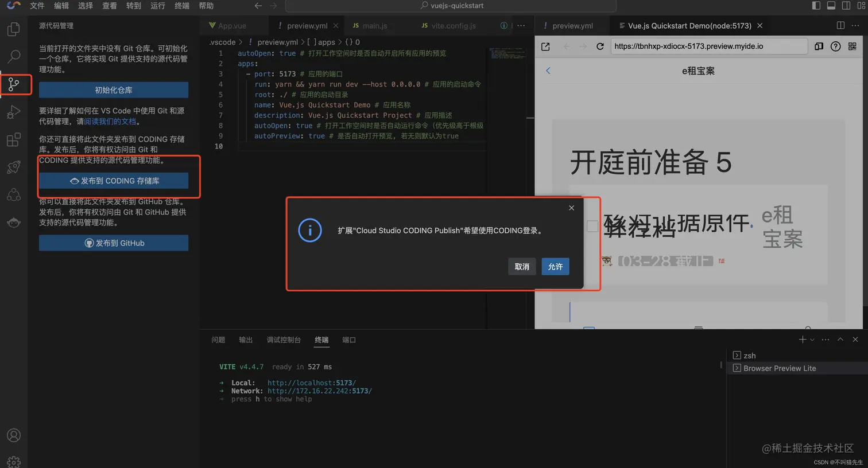Open the rocket deploy view
The height and width of the screenshot is (468, 868).
pyautogui.click(x=14, y=167)
